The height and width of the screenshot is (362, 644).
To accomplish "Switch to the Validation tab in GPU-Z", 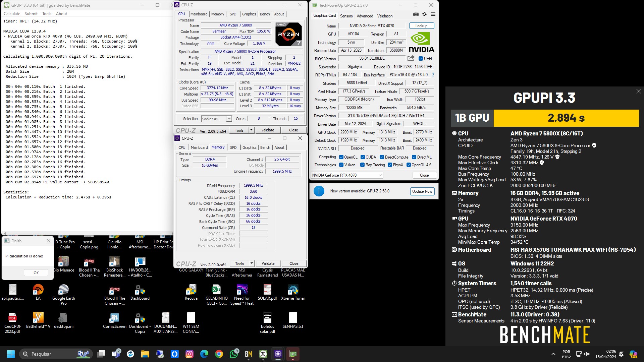I will tap(385, 16).
